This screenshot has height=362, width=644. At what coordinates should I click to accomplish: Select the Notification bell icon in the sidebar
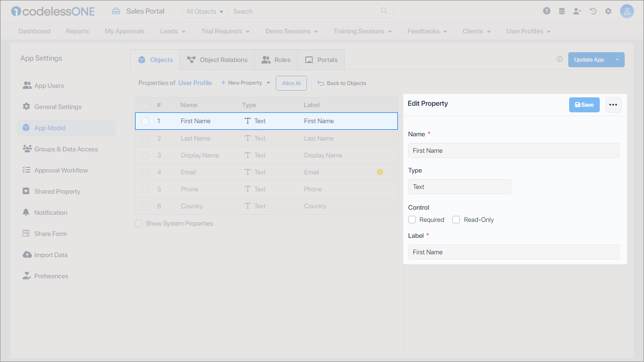tap(27, 212)
